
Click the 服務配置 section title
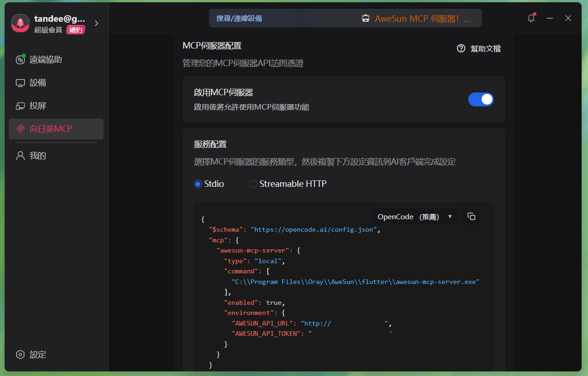point(210,144)
